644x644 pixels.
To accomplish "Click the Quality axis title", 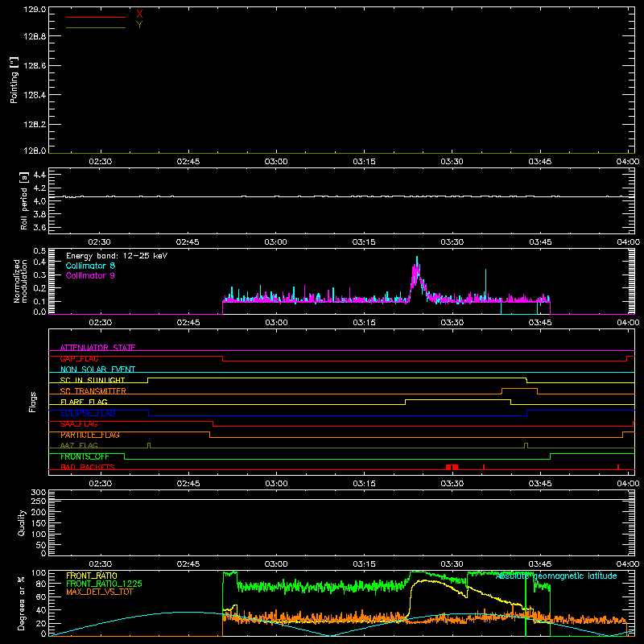I will click(x=22, y=522).
